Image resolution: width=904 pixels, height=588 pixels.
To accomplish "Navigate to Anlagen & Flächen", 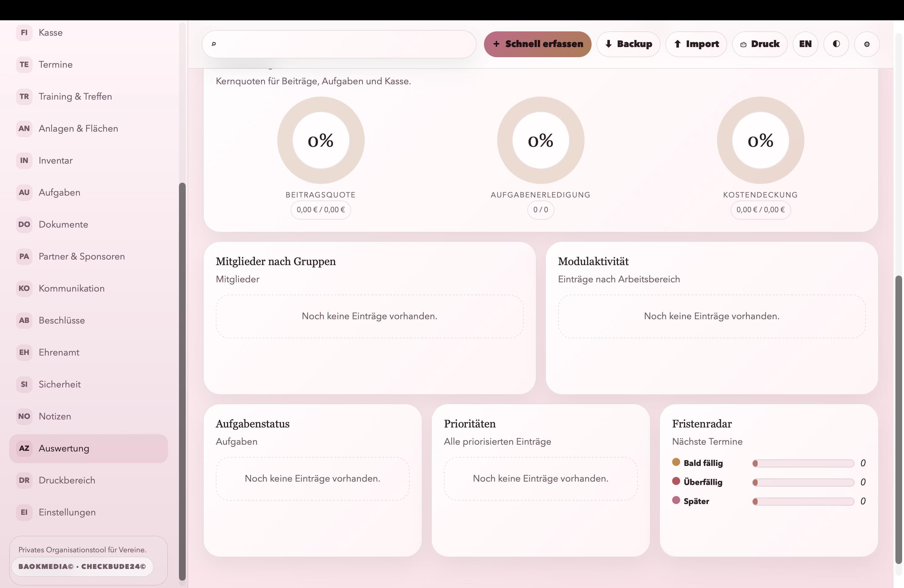I will click(x=89, y=128).
